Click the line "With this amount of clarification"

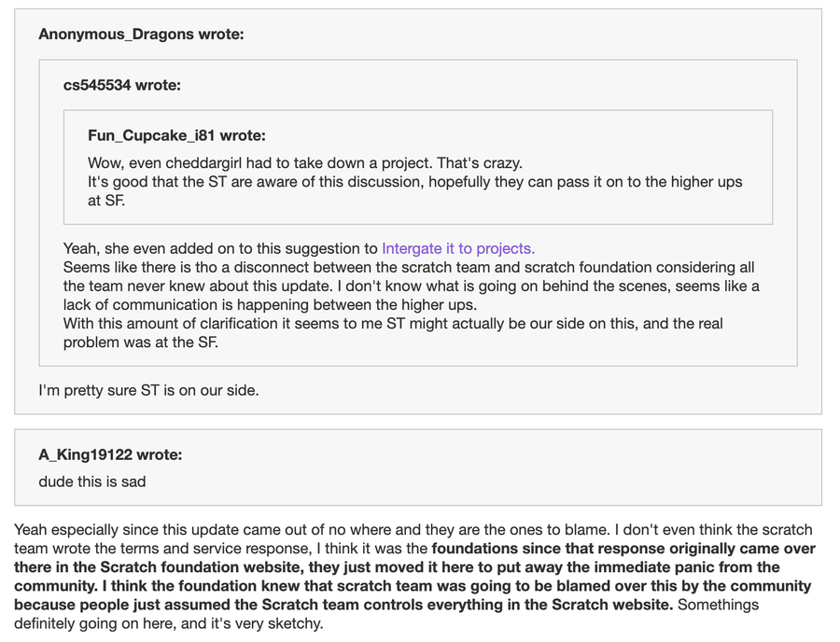tap(392, 324)
